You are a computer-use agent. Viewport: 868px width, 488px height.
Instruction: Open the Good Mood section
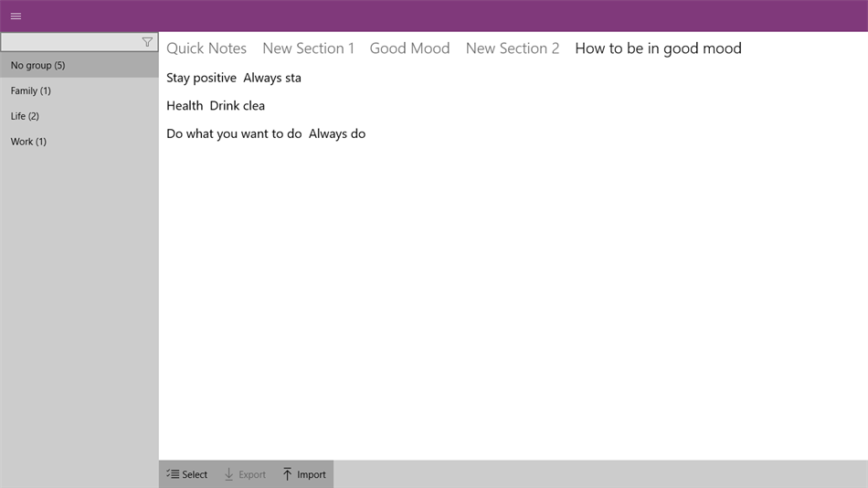[x=409, y=48]
